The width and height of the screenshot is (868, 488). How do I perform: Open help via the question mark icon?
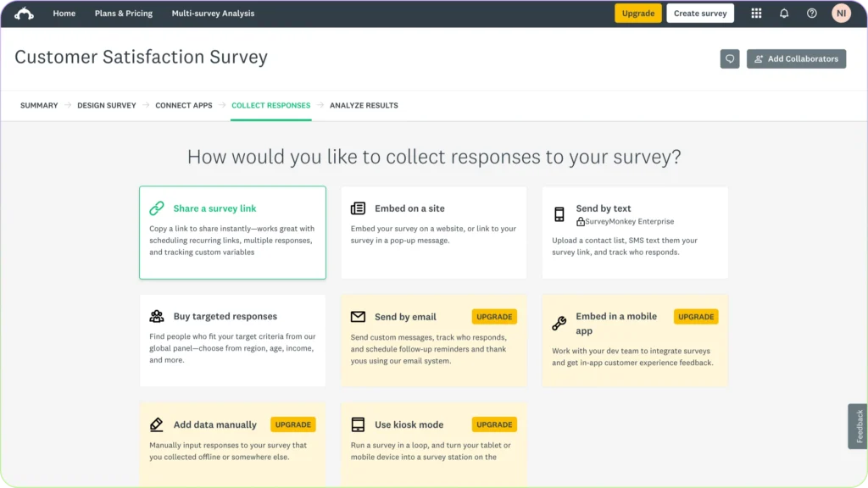(x=811, y=13)
